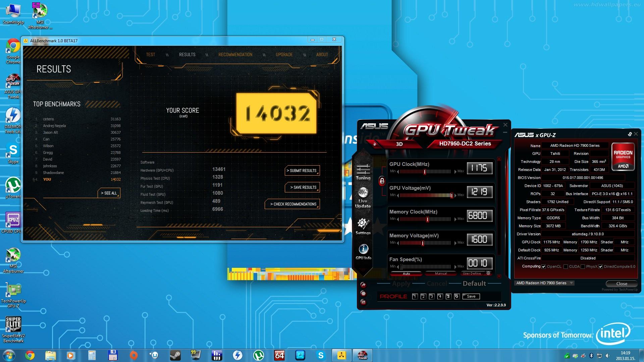Switch to the TEST tab in ALLBenchmark

pyautogui.click(x=151, y=55)
